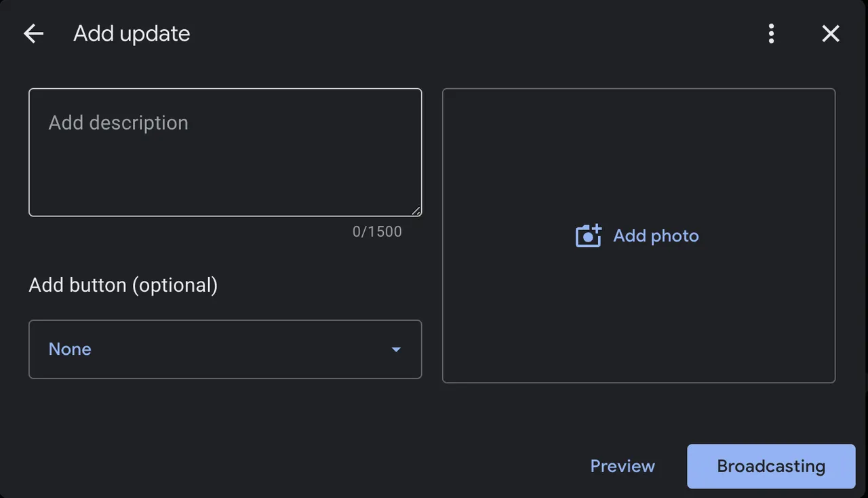
Task: Click the 0/1500 character counter
Action: click(x=377, y=231)
